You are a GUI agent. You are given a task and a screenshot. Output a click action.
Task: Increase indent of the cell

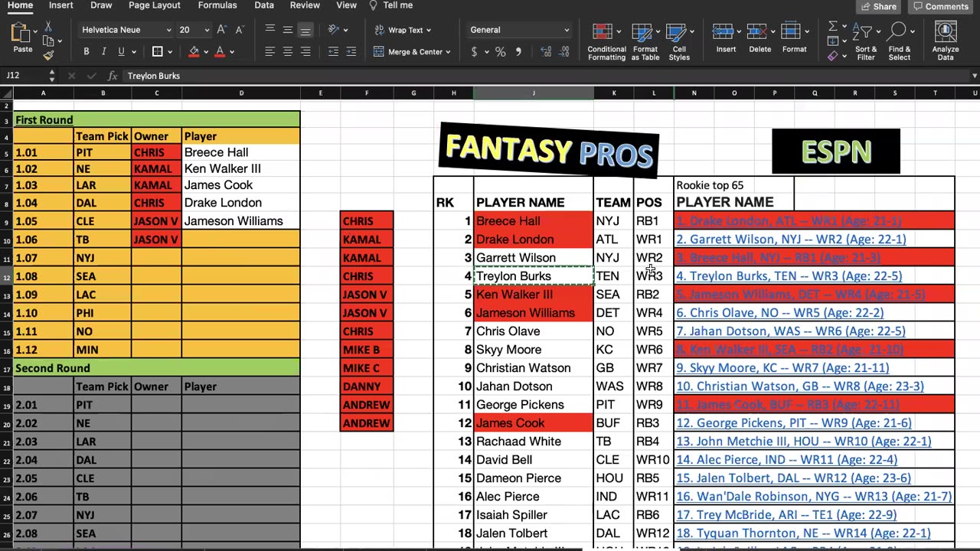coord(351,51)
